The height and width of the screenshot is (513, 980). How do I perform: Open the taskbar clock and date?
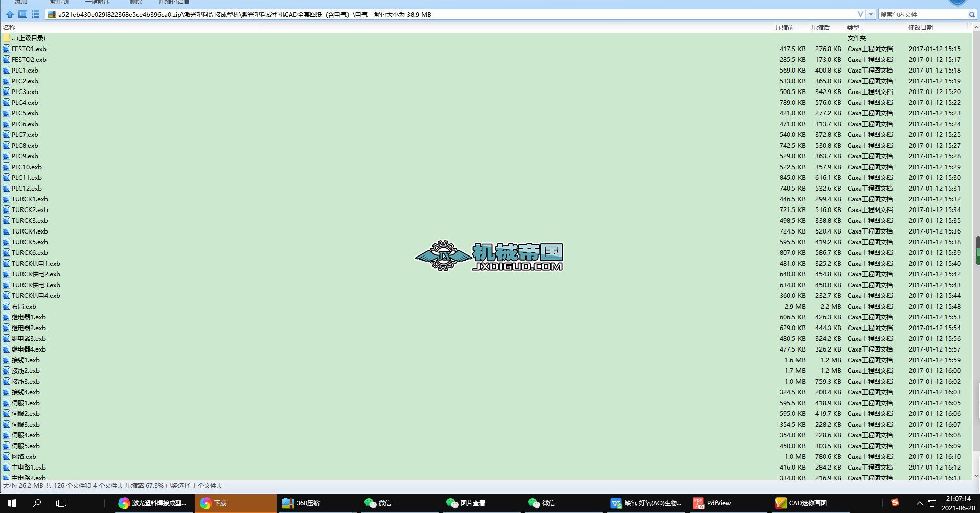(958, 503)
